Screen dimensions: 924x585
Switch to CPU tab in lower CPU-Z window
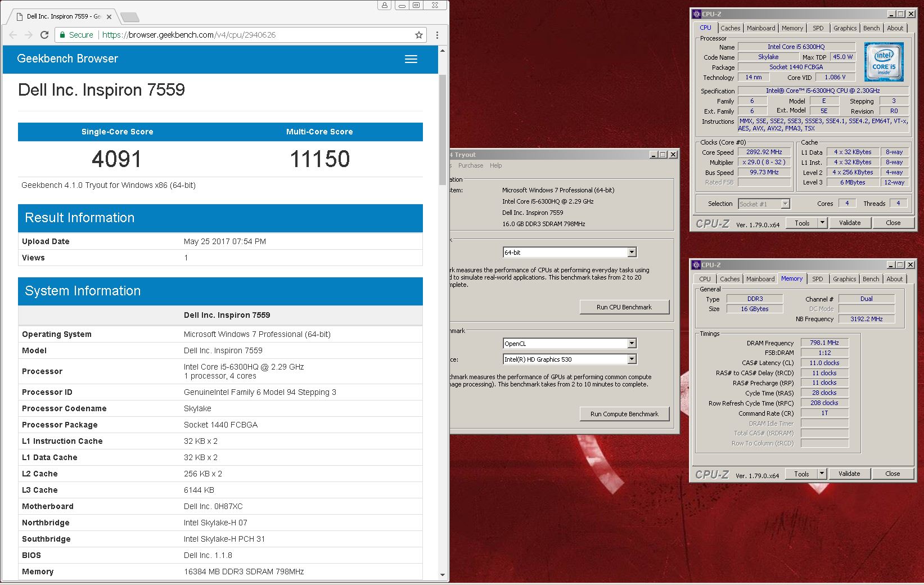coord(705,279)
